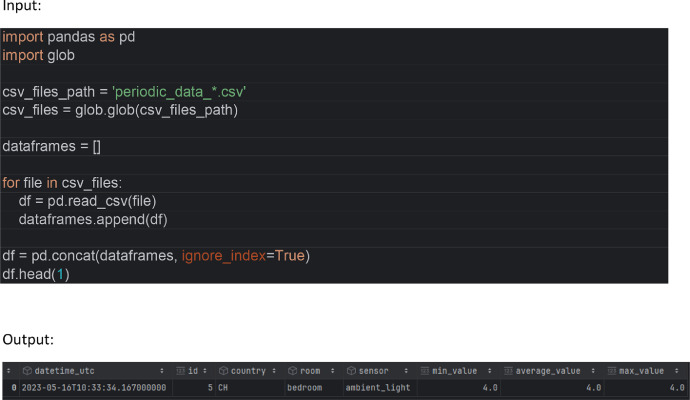Image resolution: width=690 pixels, height=400 pixels.
Task: Select the room column header
Action: [x=310, y=371]
